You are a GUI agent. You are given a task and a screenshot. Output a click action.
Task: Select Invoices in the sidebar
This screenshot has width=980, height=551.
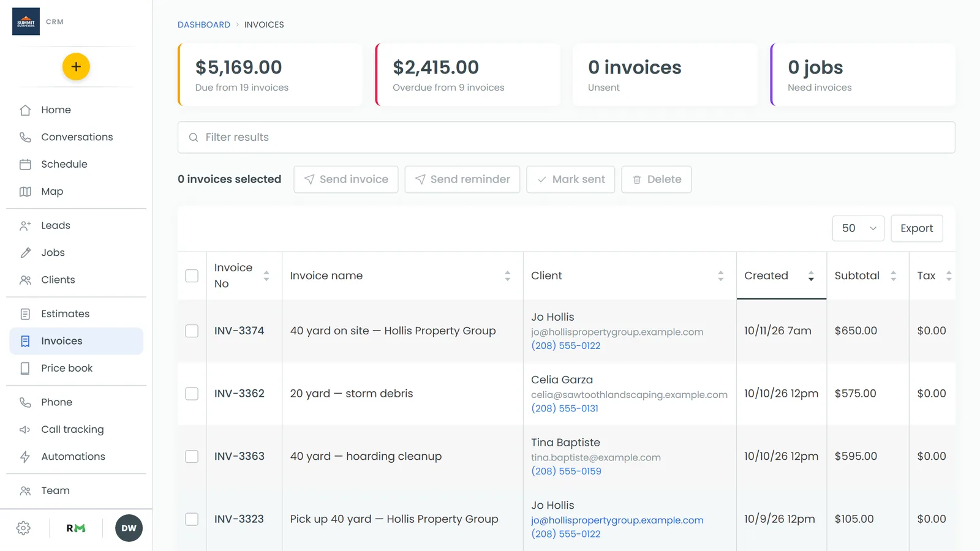(76, 341)
